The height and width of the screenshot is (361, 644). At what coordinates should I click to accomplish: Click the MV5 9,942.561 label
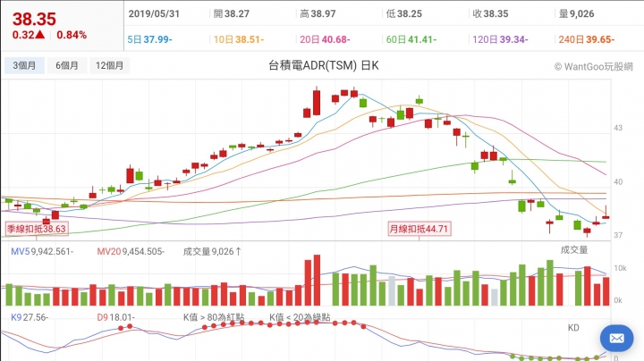[x=42, y=251]
